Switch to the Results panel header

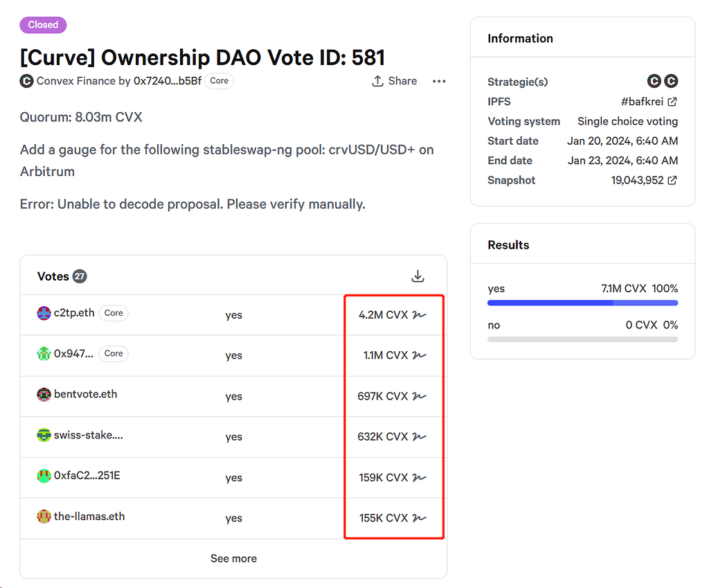click(x=508, y=244)
